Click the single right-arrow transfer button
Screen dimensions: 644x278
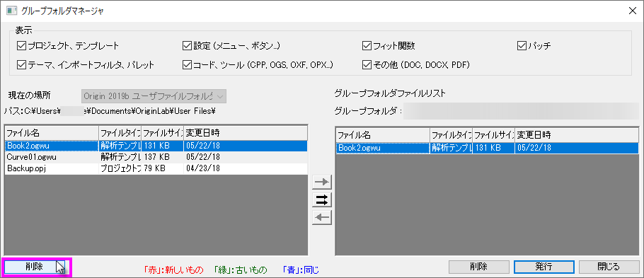point(321,182)
